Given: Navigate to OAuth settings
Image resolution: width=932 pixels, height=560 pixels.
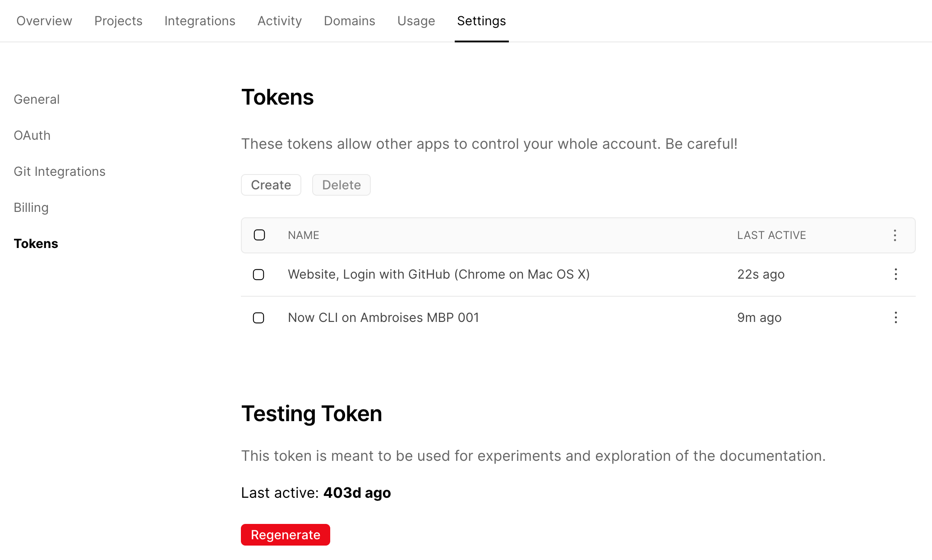Looking at the screenshot, I should point(32,135).
